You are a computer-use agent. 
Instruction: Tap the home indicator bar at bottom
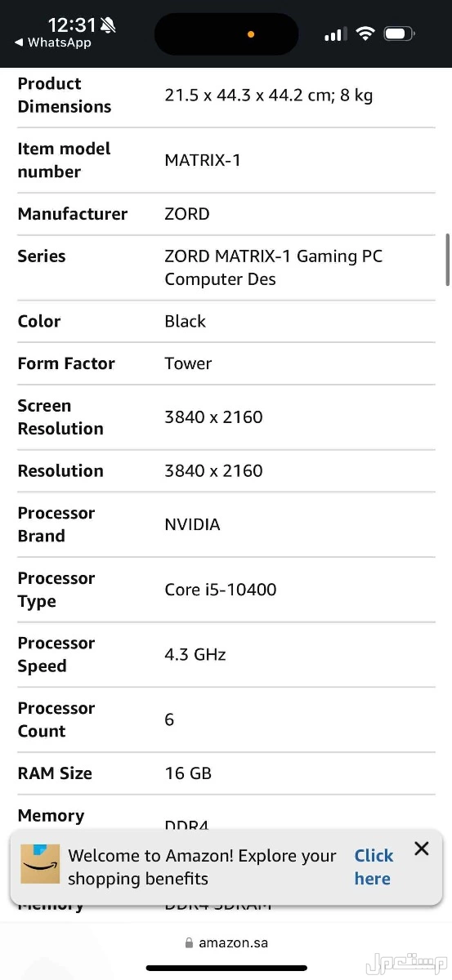click(226, 969)
